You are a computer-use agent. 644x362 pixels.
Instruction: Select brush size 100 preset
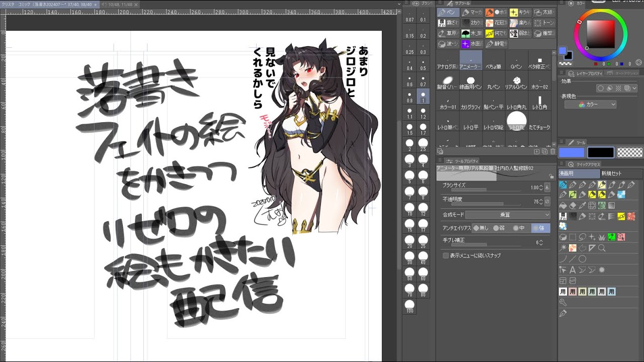click(x=410, y=307)
